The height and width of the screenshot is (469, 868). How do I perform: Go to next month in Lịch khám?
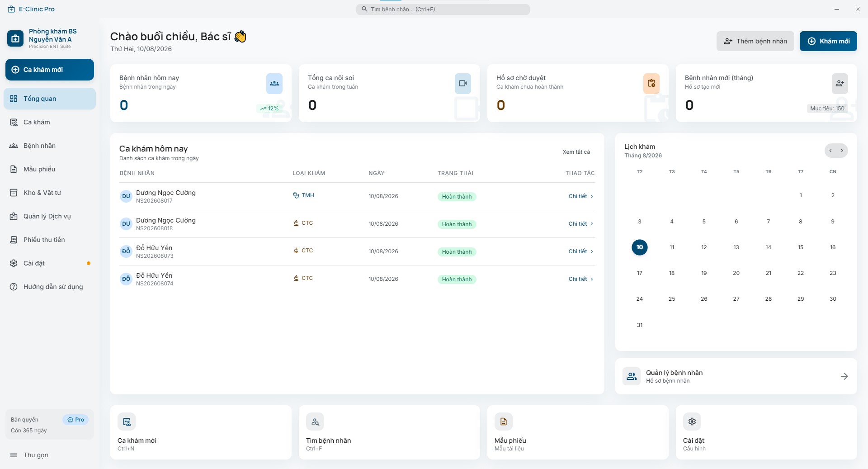tap(842, 151)
